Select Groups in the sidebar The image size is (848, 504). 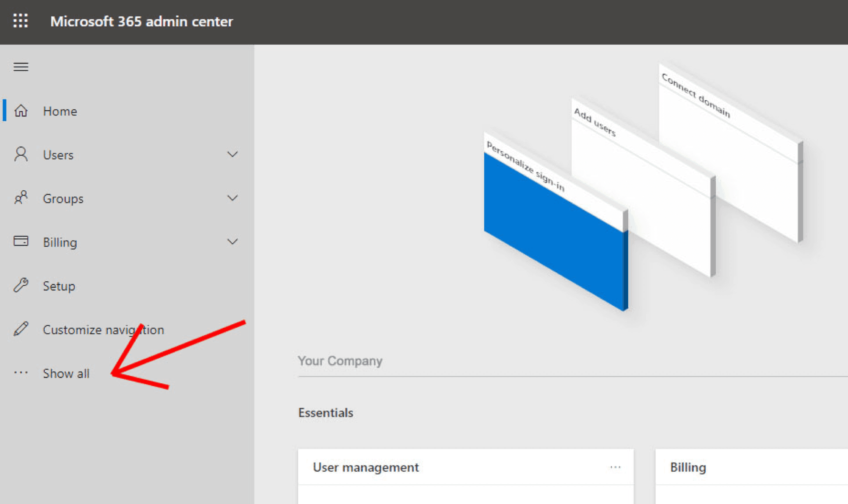click(63, 199)
